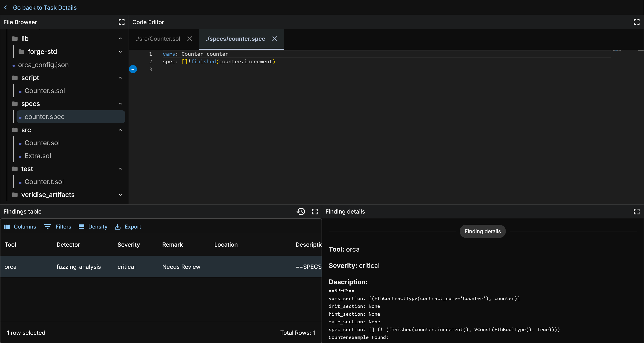This screenshot has height=343, width=644.
Task: Close the ./specs/counter.spec tab
Action: [x=275, y=39]
